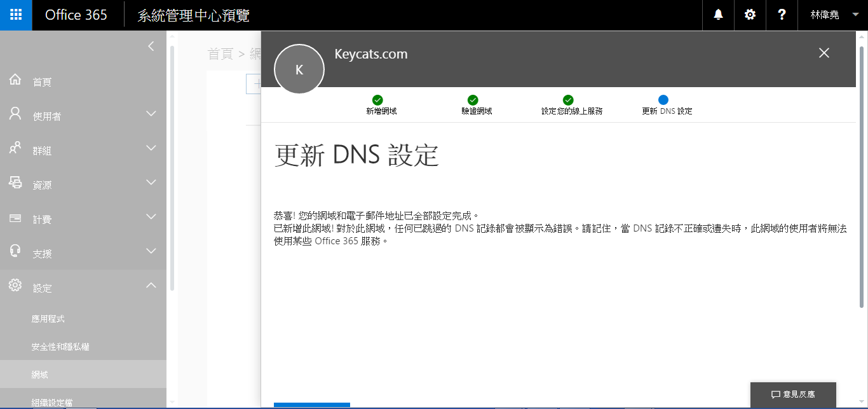
Task: Collapse the left navigation pane
Action: tap(151, 46)
